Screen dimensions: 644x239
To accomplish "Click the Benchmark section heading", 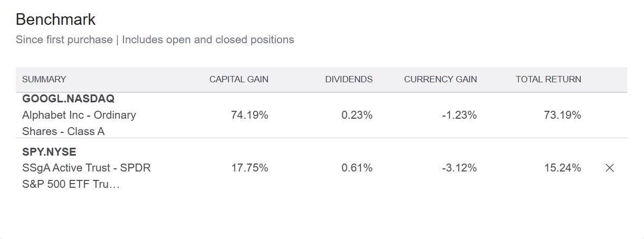I will [55, 20].
